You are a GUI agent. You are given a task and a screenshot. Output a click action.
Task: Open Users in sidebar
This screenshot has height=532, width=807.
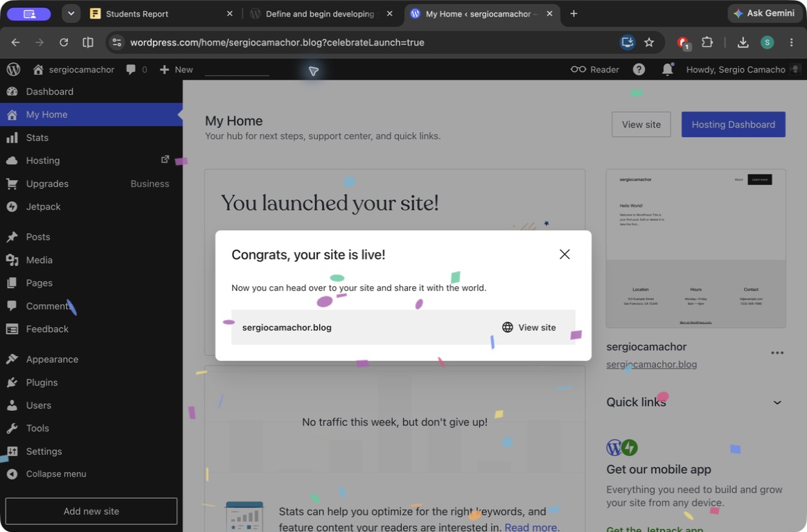pos(91,405)
